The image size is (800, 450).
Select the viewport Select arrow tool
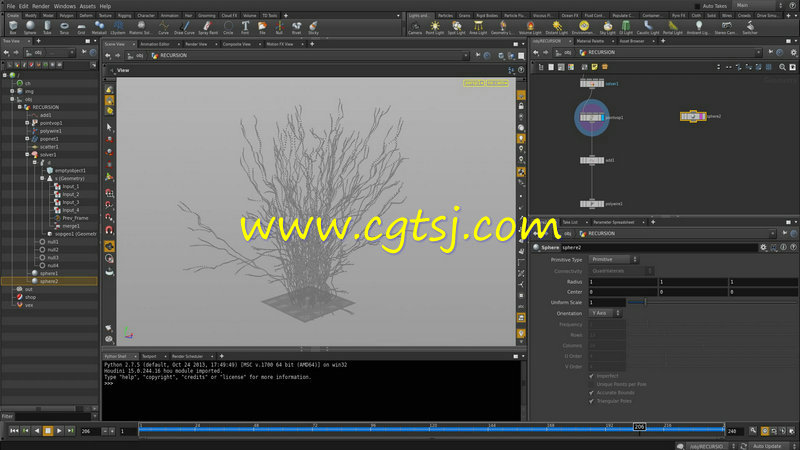(109, 127)
